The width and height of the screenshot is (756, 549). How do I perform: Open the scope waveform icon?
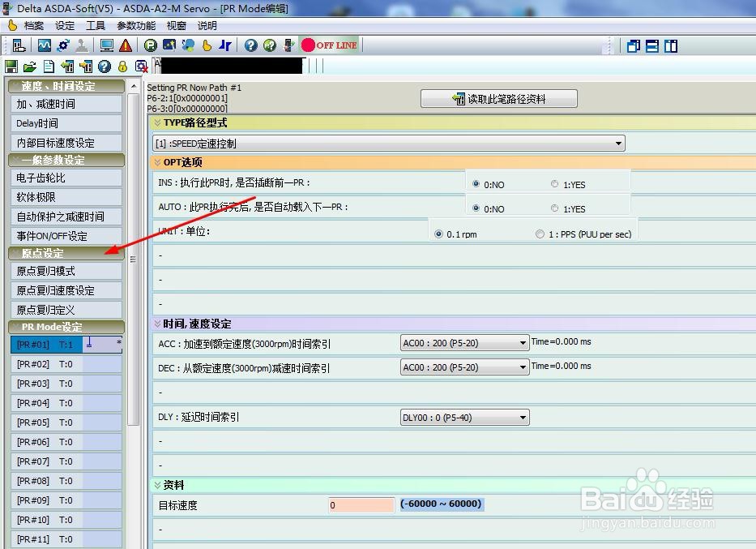click(45, 46)
